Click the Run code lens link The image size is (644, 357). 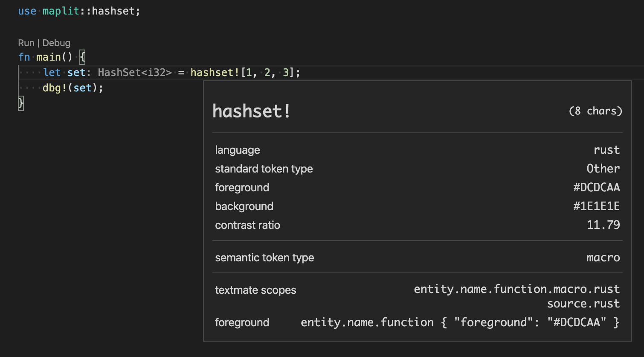pos(26,43)
